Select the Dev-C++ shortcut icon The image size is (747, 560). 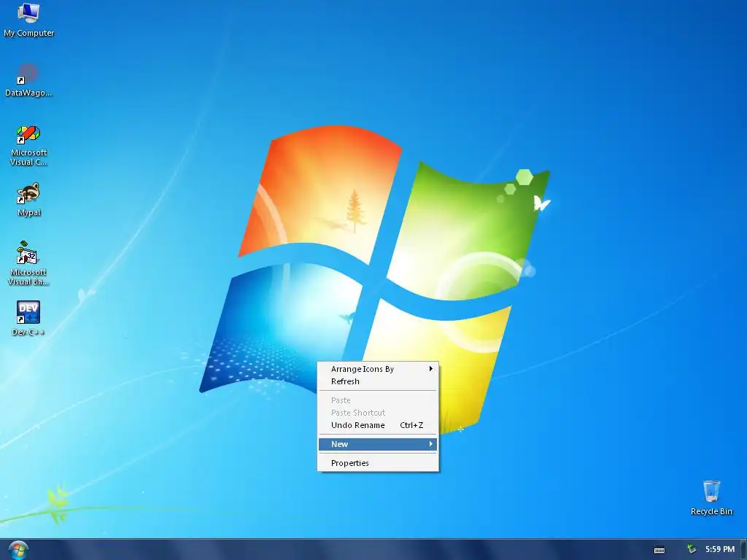click(x=28, y=318)
